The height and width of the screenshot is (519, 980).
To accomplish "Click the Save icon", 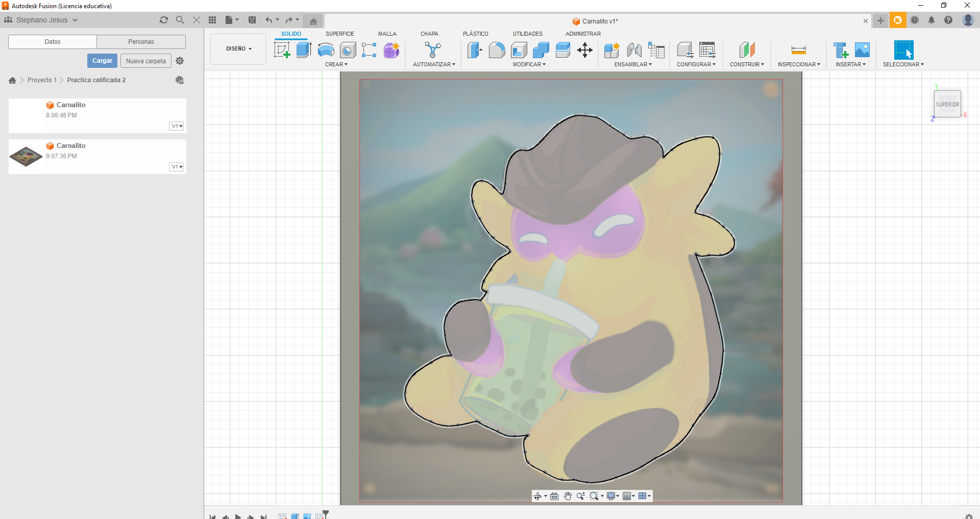I will tap(252, 20).
